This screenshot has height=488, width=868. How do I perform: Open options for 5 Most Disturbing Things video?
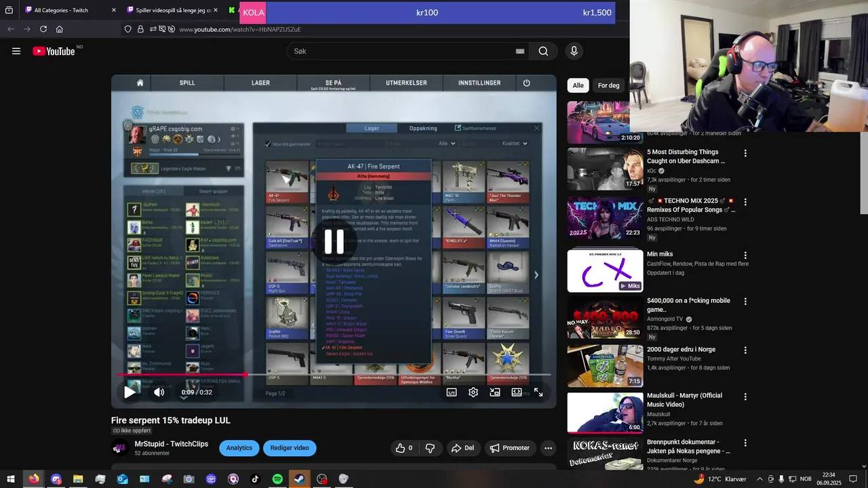tap(745, 153)
